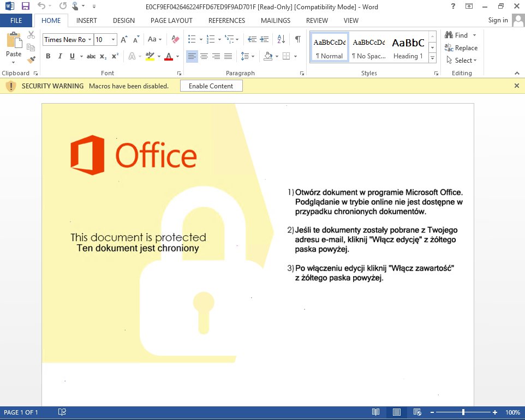The height and width of the screenshot is (420, 525).
Task: Click the Paste clipboard icon
Action: 14,40
